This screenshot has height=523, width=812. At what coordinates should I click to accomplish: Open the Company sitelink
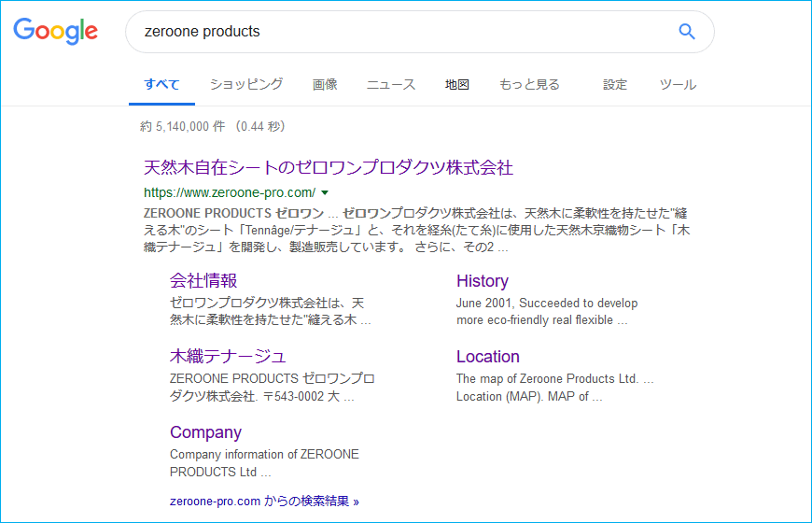[205, 432]
